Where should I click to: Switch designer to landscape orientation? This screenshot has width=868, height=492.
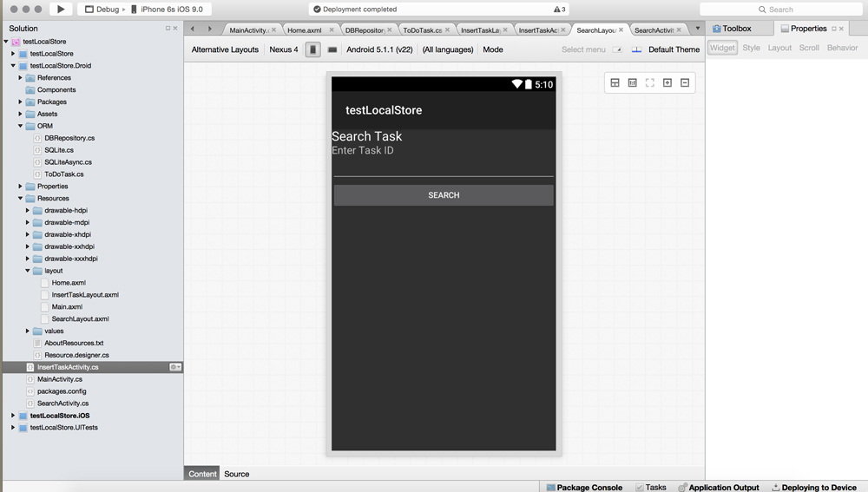[x=332, y=49]
